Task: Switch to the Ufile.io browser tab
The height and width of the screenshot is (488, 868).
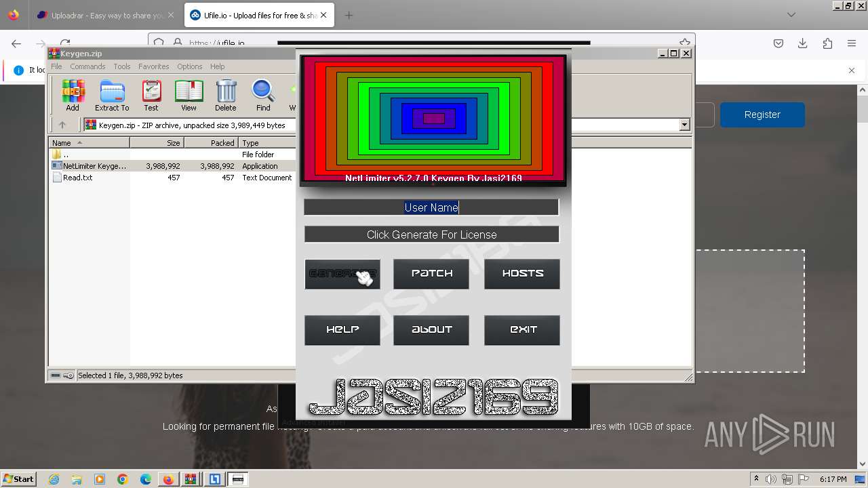Action: [259, 15]
